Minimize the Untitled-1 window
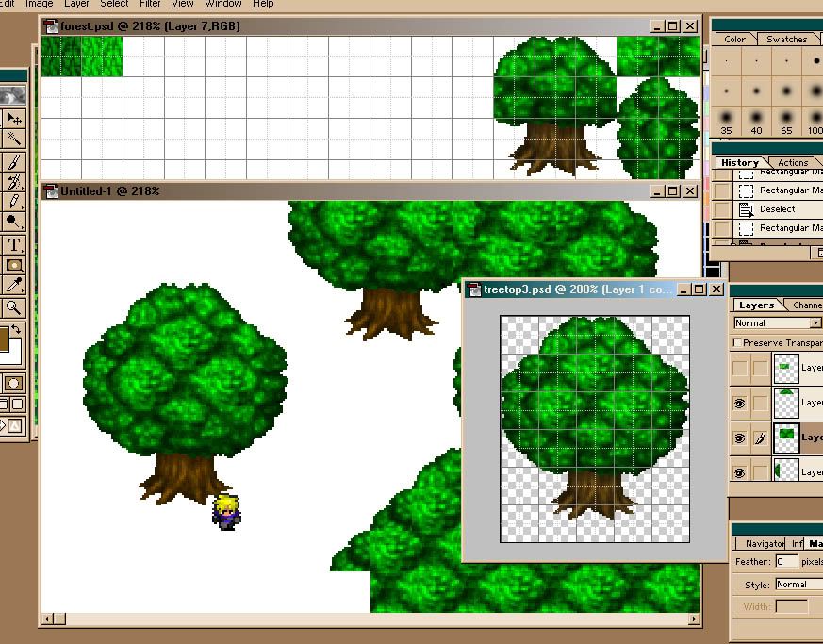 click(x=657, y=191)
